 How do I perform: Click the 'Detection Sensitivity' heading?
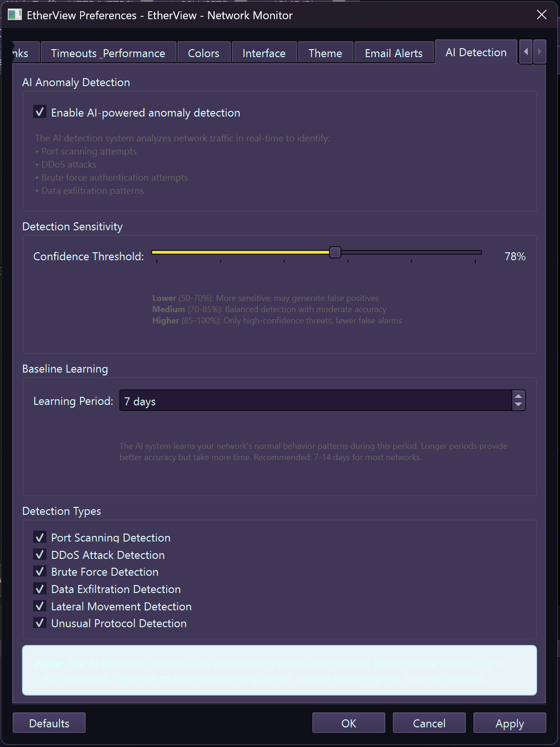click(73, 227)
